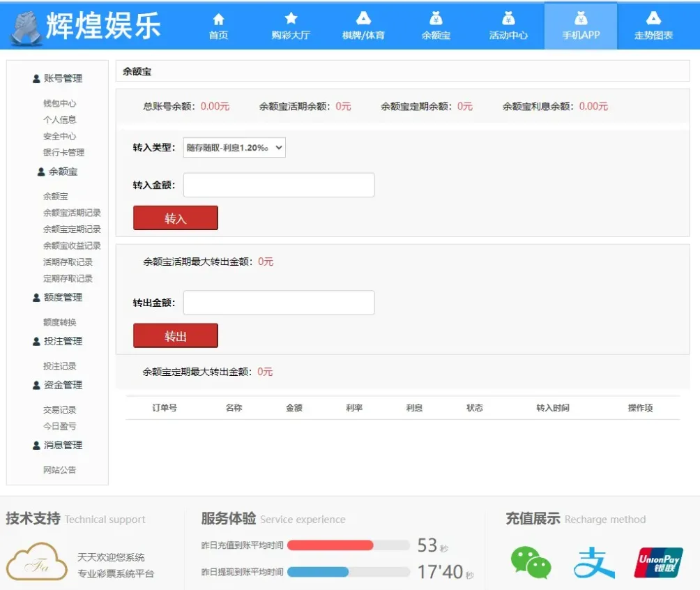700x590 pixels.
Task: Click the user icon beside 余额宝 section
Action: (41, 172)
